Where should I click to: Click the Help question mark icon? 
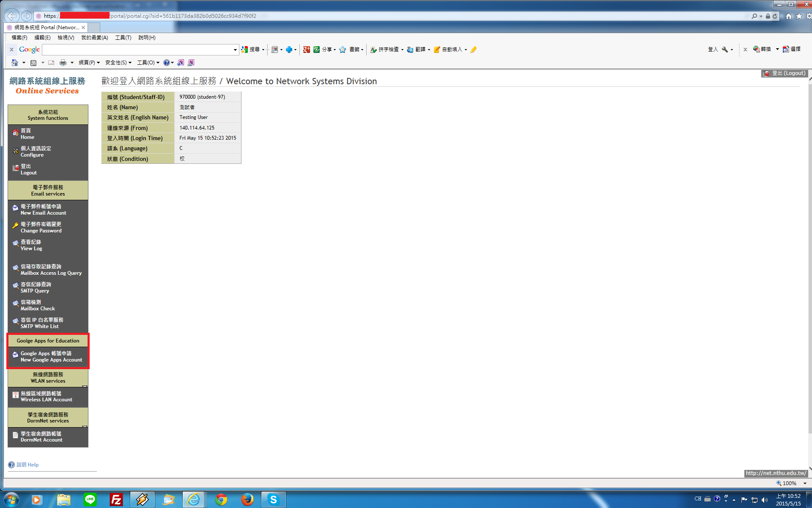(11, 464)
